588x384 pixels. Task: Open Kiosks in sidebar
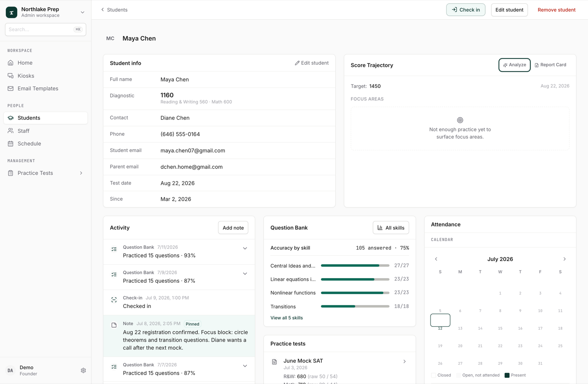(45, 76)
